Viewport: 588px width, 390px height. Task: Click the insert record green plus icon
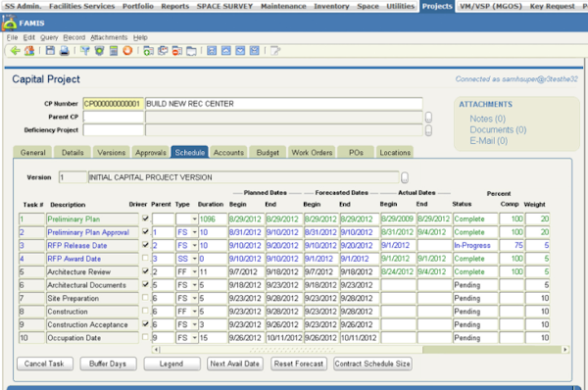149,51
